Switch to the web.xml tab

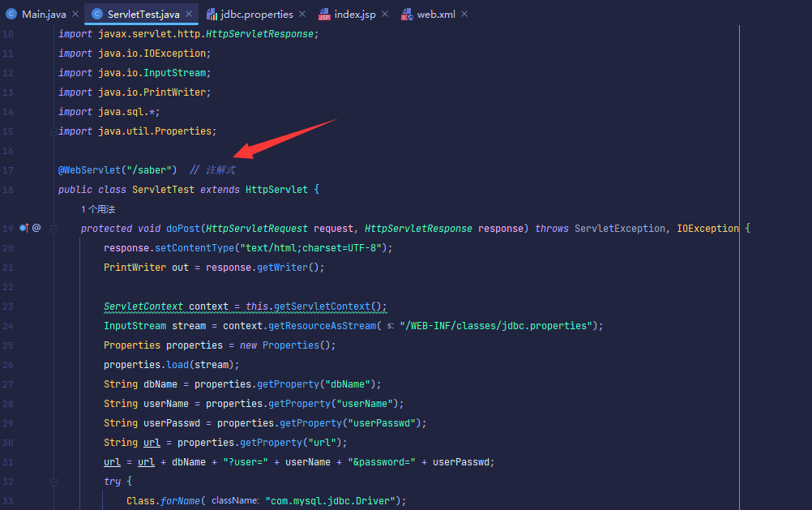pyautogui.click(x=436, y=15)
